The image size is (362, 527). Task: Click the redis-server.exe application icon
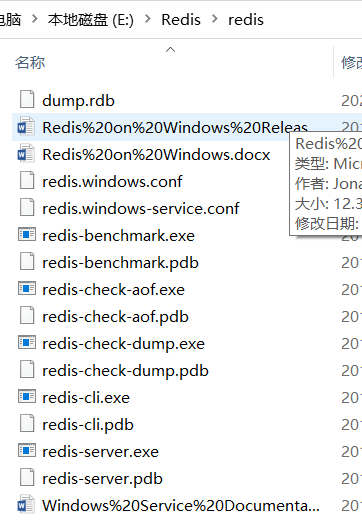[x=27, y=451]
